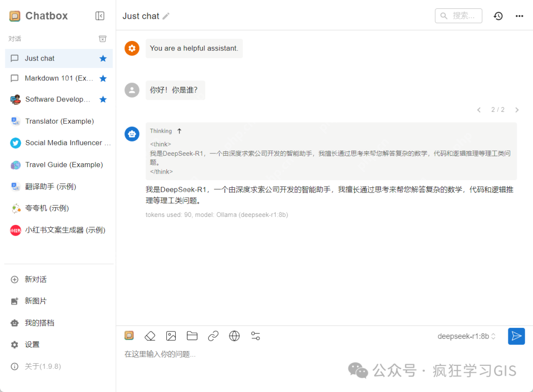Screen dimensions: 533x392
Task: Send message with paper plane button
Action: tap(516, 336)
